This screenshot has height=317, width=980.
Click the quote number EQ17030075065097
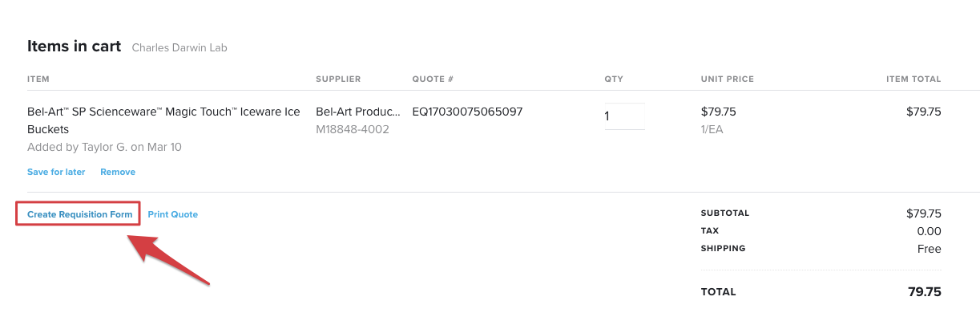click(467, 112)
